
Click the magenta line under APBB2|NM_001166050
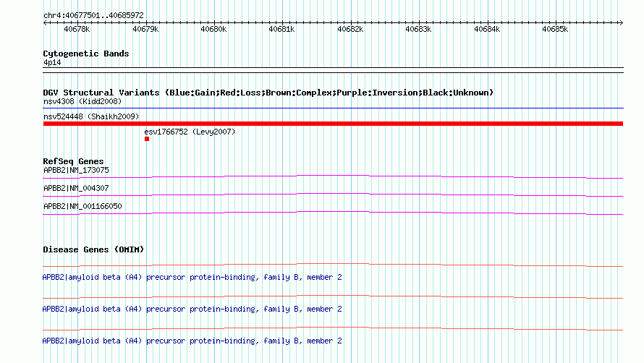333,213
